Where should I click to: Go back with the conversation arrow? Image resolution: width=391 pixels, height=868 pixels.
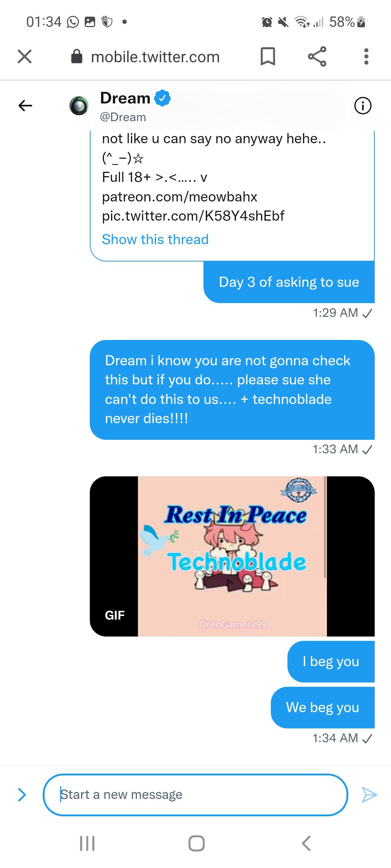click(x=25, y=106)
